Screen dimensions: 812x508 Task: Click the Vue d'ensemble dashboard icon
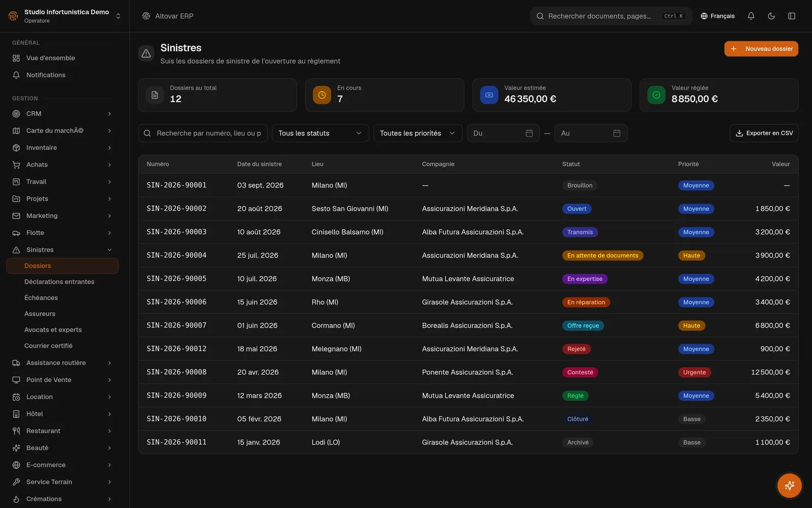[x=16, y=58]
